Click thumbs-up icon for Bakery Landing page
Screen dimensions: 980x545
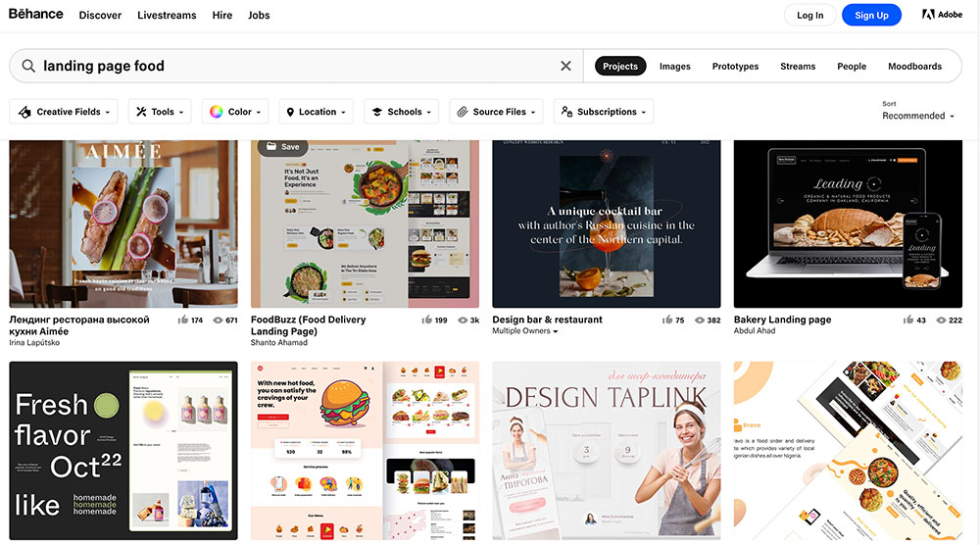click(908, 320)
